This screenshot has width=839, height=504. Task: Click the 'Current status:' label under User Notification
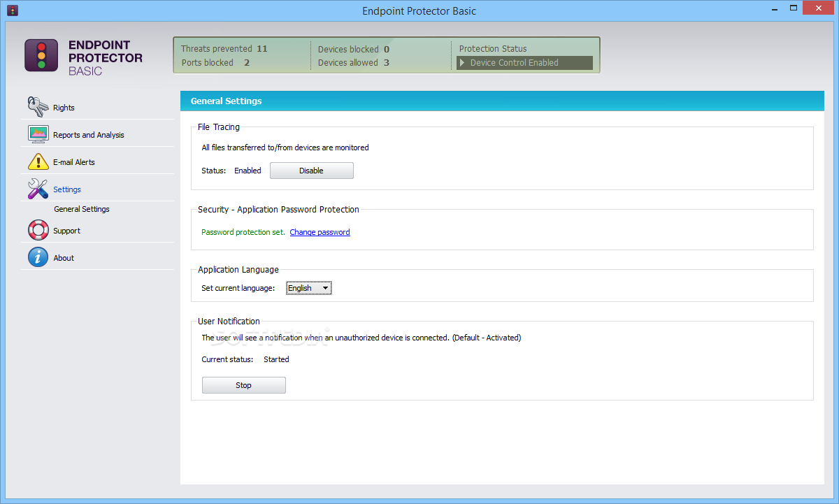click(x=227, y=359)
